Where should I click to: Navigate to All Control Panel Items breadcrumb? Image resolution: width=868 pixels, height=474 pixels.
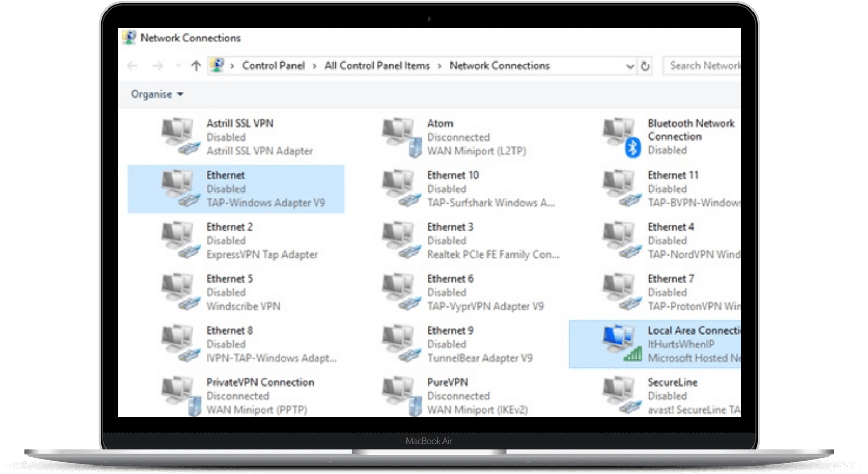point(377,66)
